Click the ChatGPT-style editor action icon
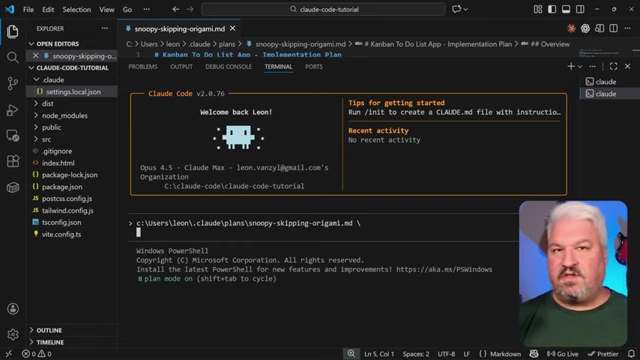640x360 pixels. tap(585, 28)
